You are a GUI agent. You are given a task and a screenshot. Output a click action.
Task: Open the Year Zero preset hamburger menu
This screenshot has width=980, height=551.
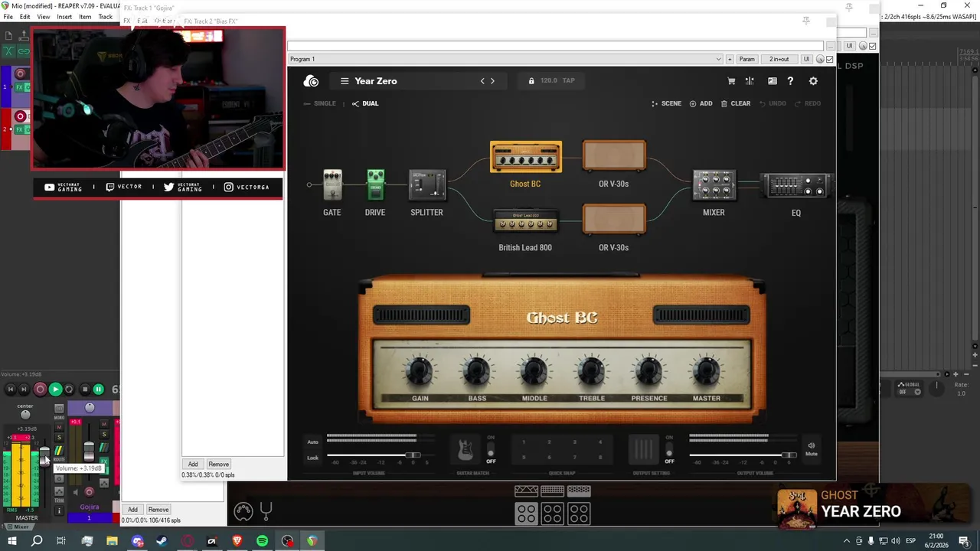tap(345, 81)
